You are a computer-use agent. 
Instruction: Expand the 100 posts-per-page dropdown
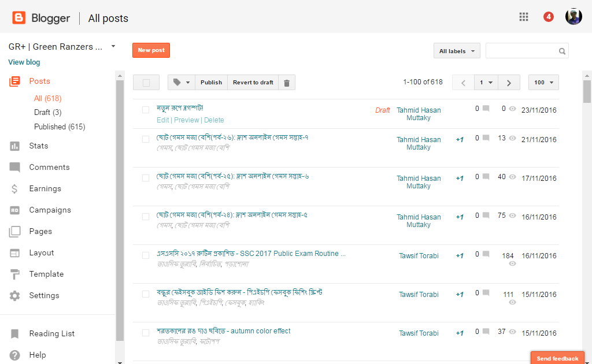tap(543, 83)
